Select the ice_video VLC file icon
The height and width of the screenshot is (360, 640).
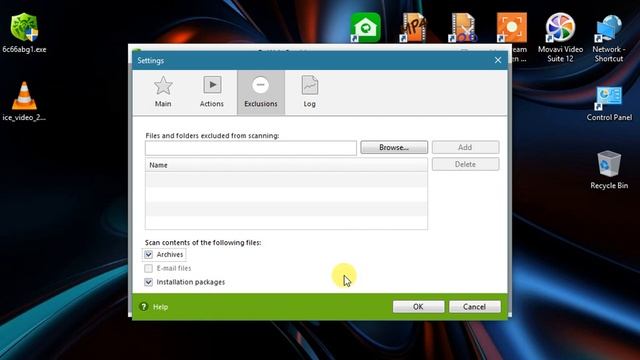point(24,101)
